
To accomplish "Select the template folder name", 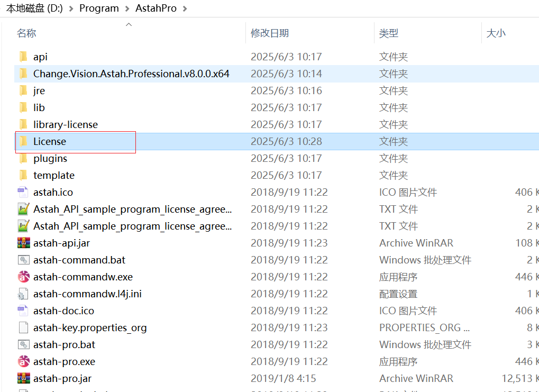I will click(53, 176).
